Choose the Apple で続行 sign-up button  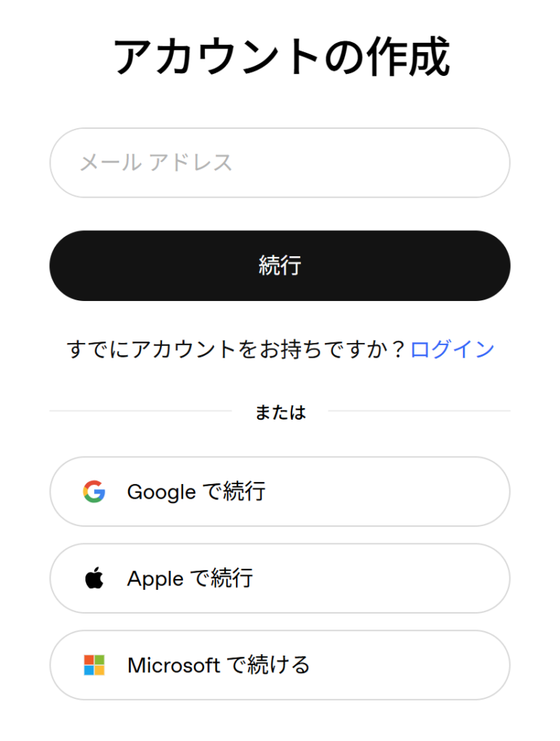(279, 579)
